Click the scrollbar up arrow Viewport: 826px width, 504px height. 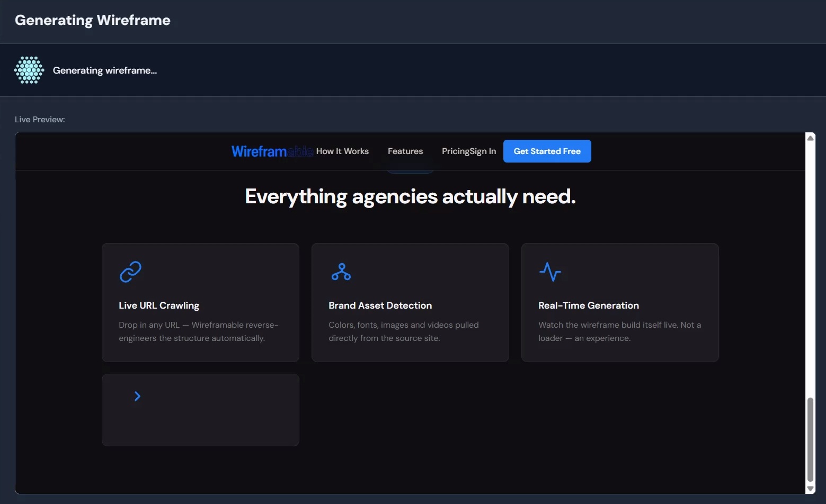[811, 138]
